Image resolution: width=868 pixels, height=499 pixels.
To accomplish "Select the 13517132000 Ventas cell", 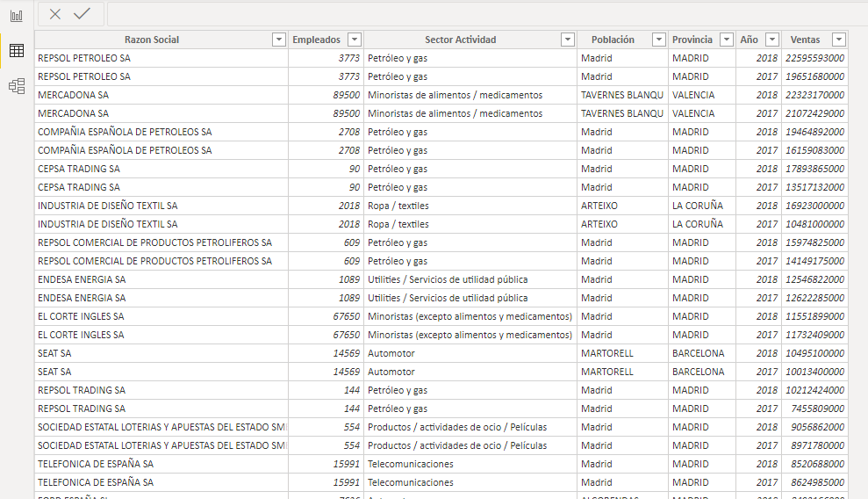I will click(x=814, y=187).
